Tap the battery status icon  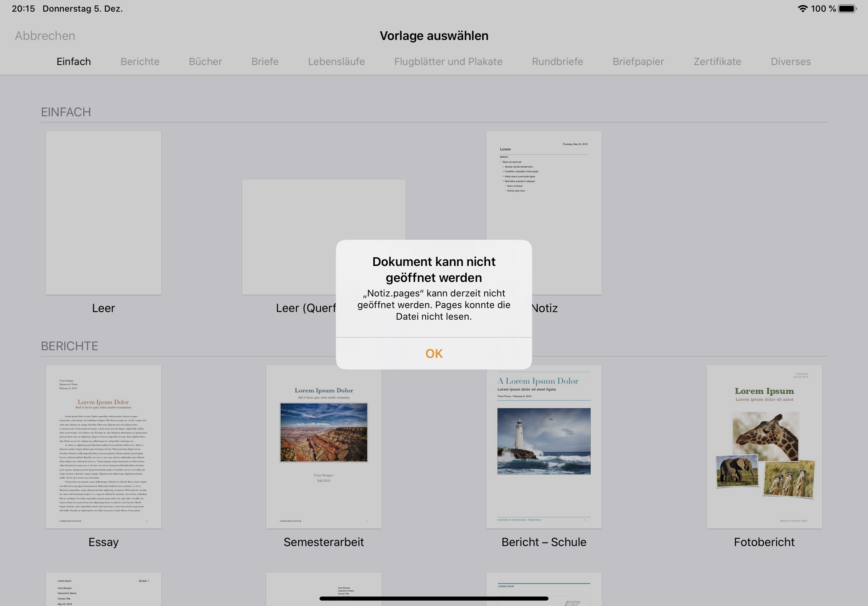(847, 8)
